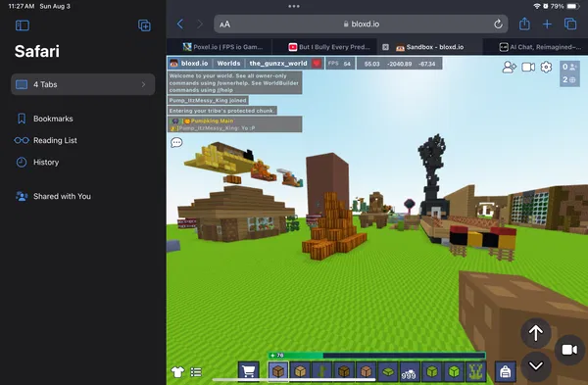
Task: Select last hotbar slot with tall grass
Action: click(475, 371)
